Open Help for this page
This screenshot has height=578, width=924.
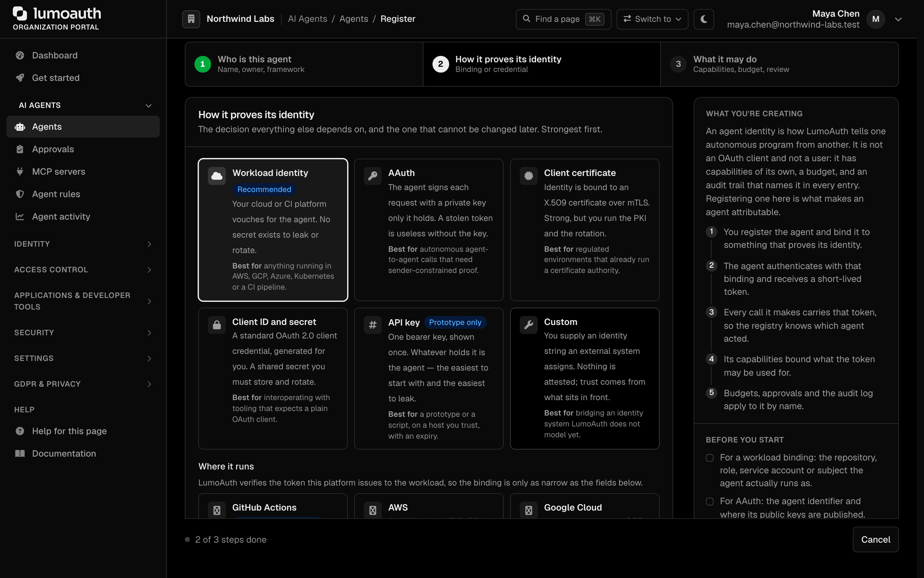(x=83, y=431)
